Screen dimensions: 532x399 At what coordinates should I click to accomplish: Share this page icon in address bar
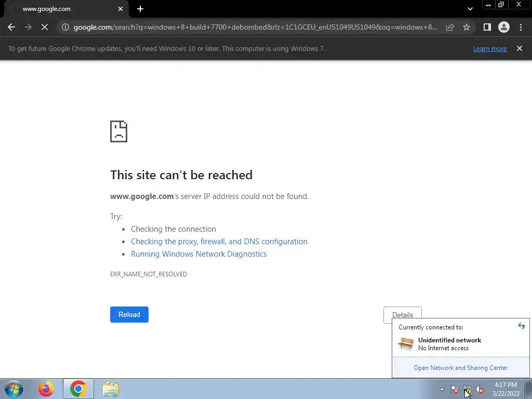click(450, 27)
